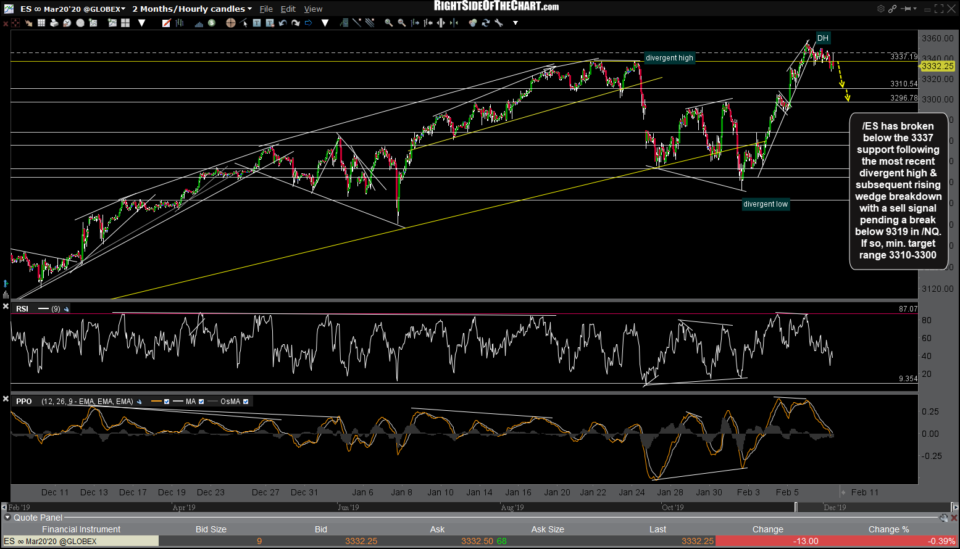The image size is (960, 549).
Task: Click the orange crosshair target icon
Action: click(230, 23)
